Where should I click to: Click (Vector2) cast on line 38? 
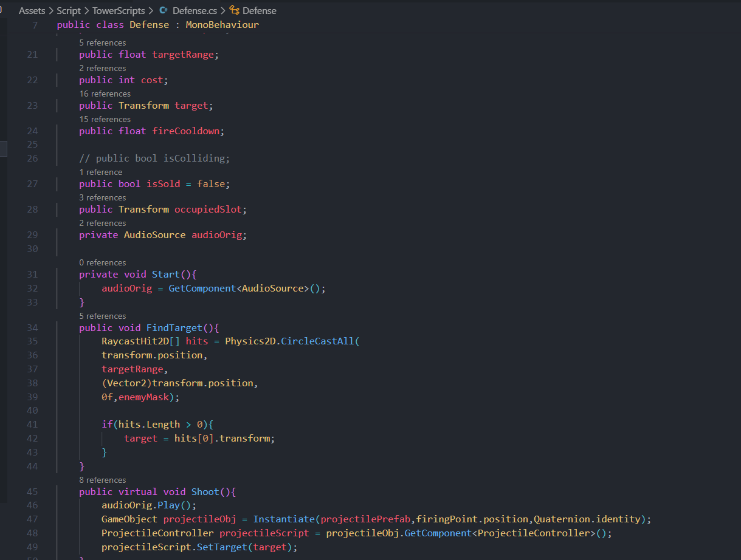[126, 383]
